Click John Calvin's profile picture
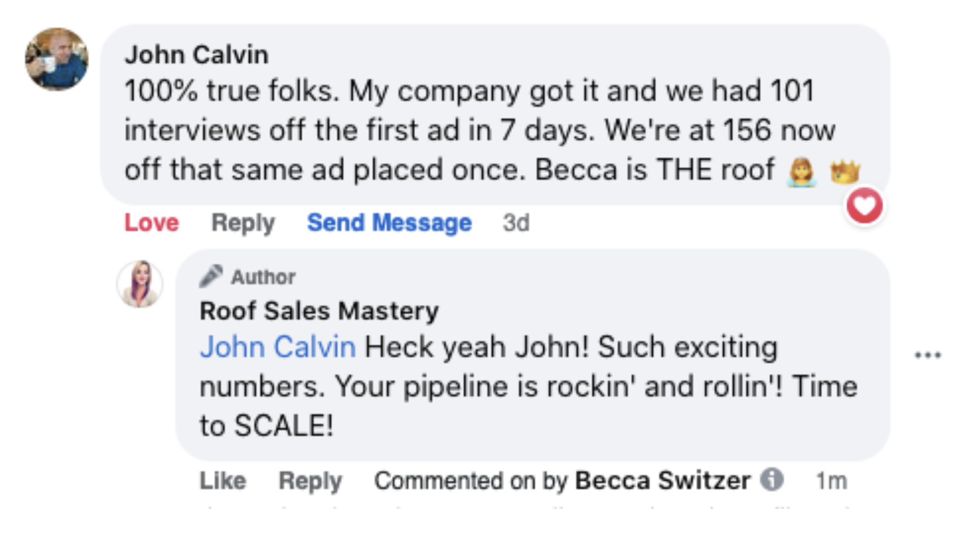 pos(57,59)
